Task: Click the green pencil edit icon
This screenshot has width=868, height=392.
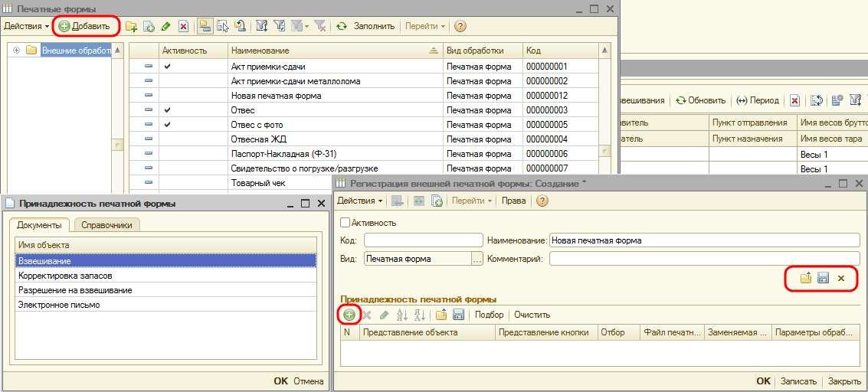Action: pyautogui.click(x=165, y=26)
